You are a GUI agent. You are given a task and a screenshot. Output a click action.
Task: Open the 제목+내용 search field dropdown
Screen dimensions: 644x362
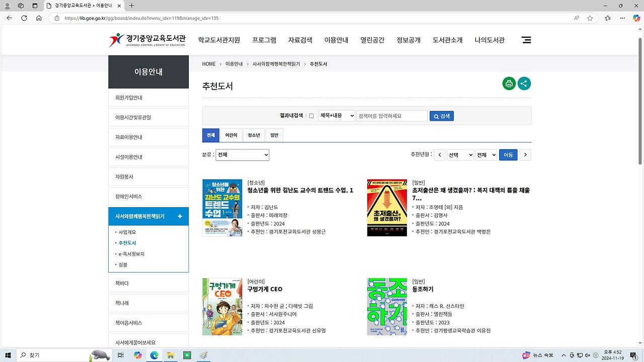click(x=336, y=116)
